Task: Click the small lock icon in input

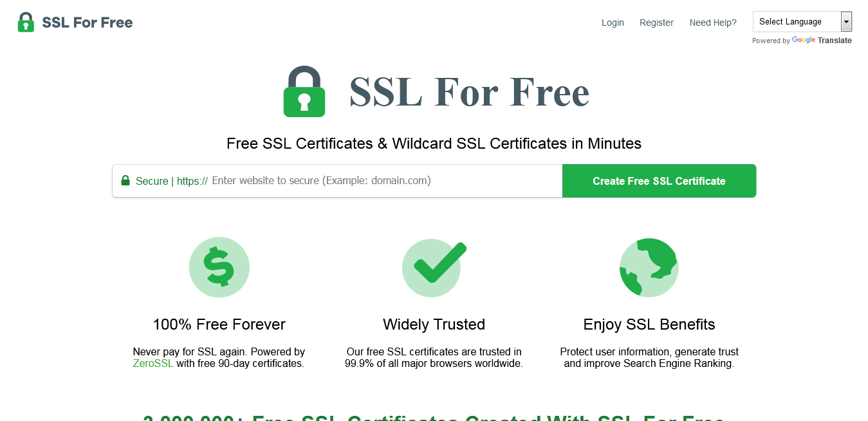Action: click(125, 181)
